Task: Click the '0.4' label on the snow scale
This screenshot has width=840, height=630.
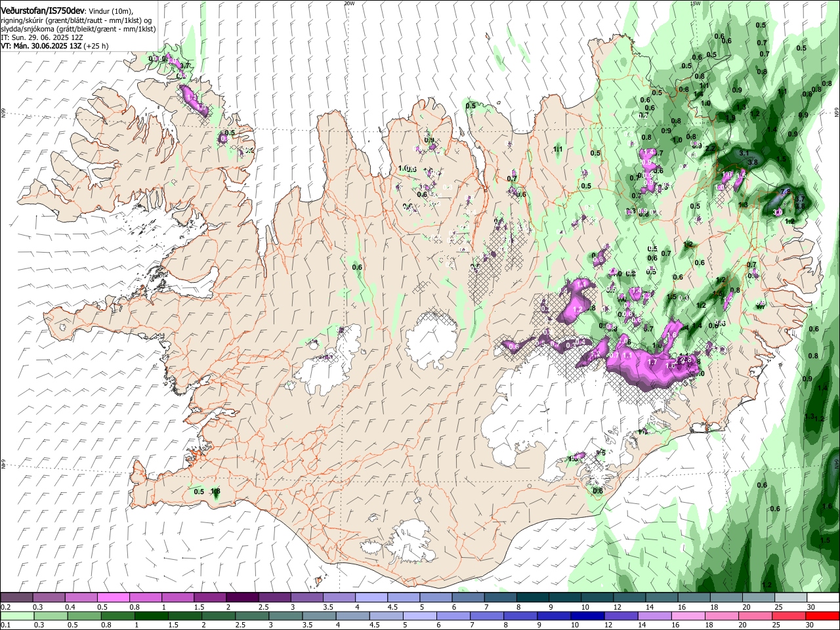Action: (70, 607)
